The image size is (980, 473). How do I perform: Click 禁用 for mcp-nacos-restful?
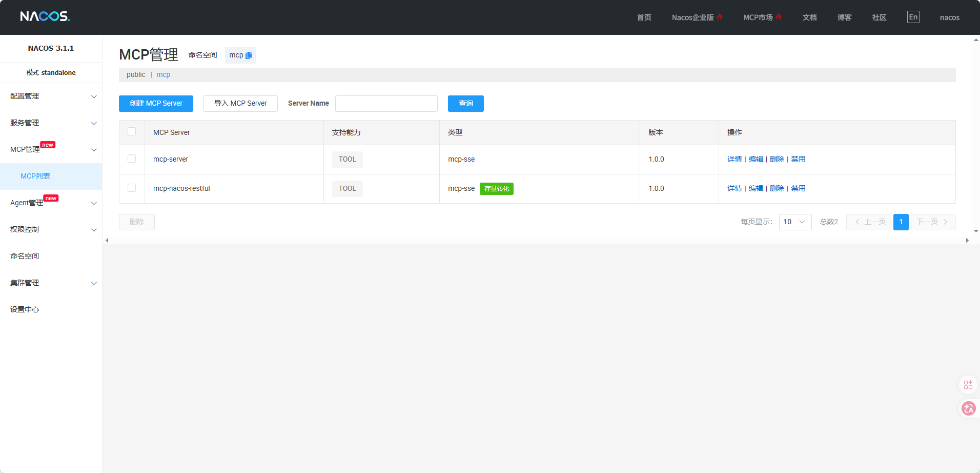(x=798, y=188)
